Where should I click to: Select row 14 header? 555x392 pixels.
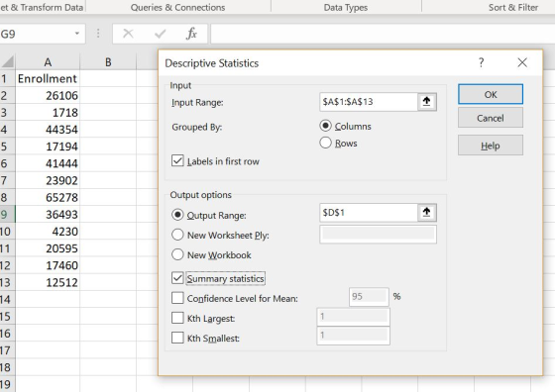click(x=7, y=299)
